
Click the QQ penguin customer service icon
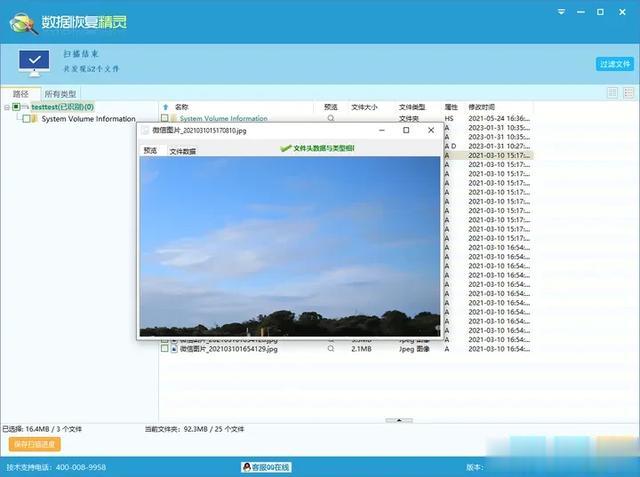(247, 467)
